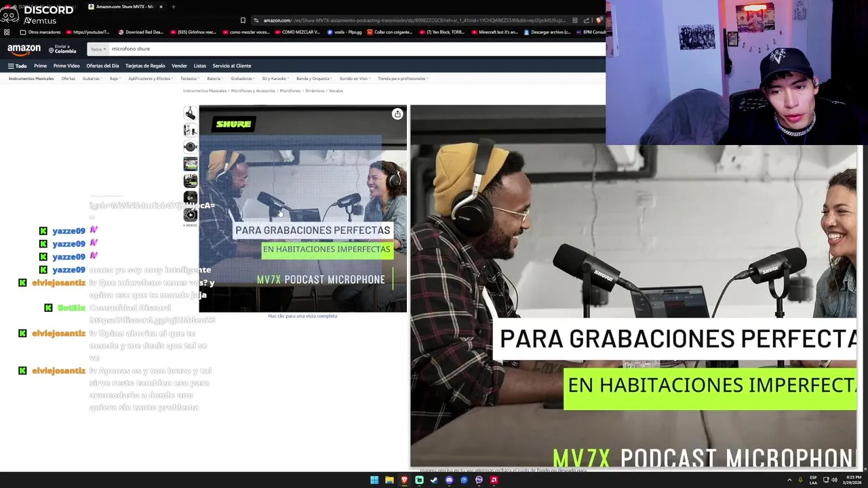Click main Shure MV7X product image
The image size is (868, 488).
click(302, 209)
